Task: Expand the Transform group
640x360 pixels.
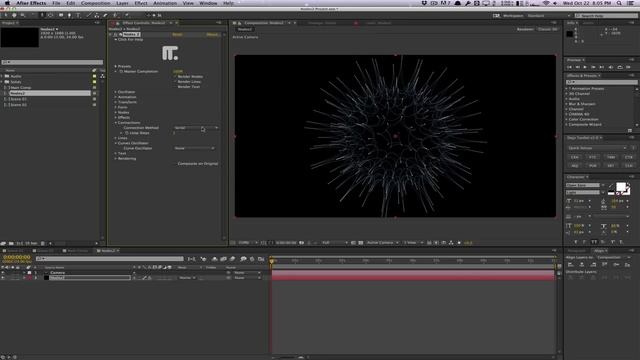Action: [116, 102]
